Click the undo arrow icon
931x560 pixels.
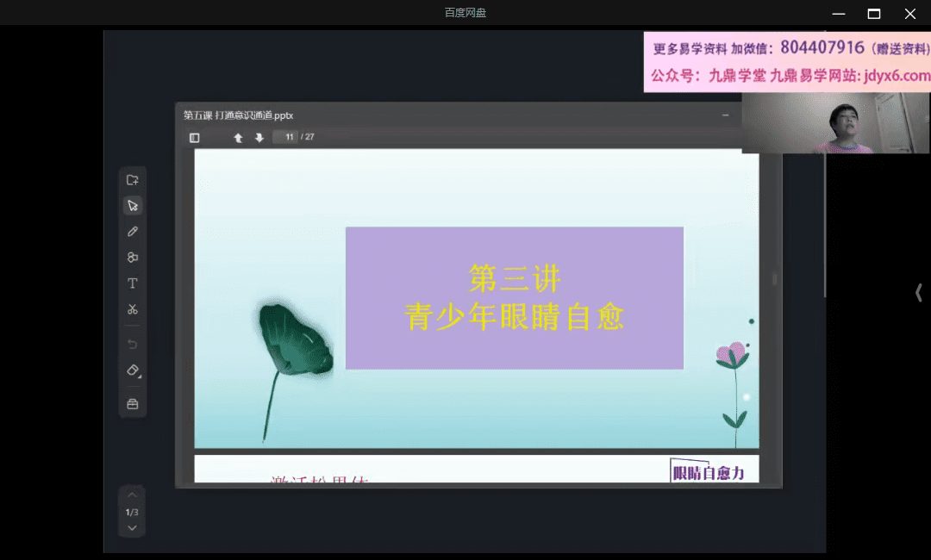coord(132,344)
